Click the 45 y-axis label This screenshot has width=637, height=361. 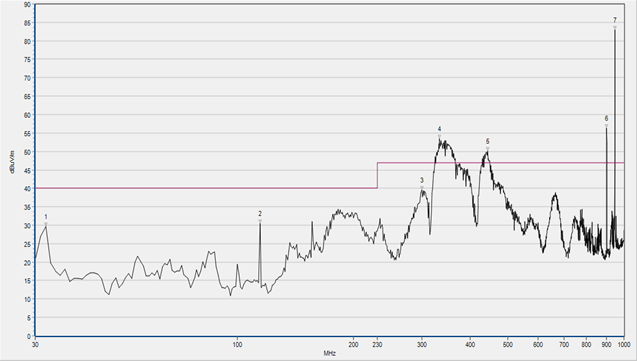point(27,171)
